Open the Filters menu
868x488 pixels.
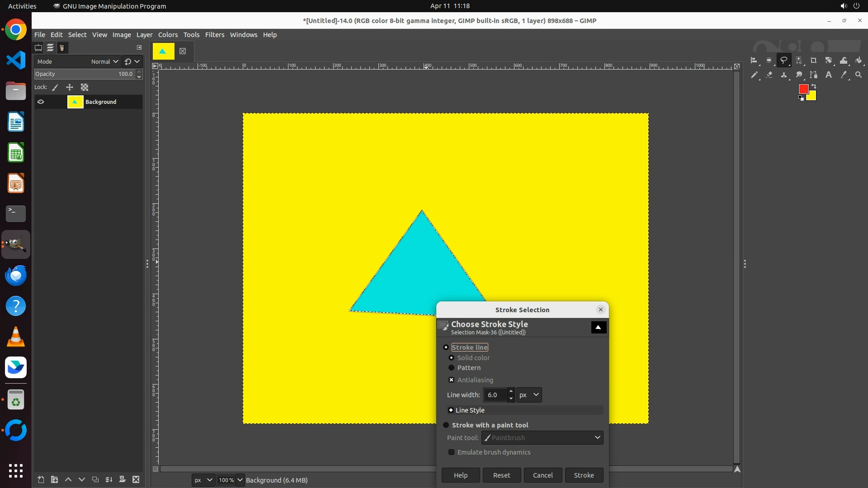click(x=214, y=35)
